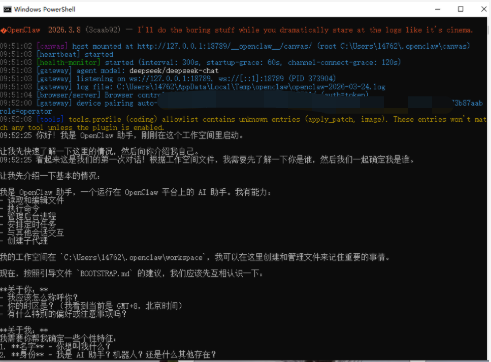This screenshot has width=491, height=362.
Task: Click the '[browser/server]' log tag
Action: click(x=68, y=95)
